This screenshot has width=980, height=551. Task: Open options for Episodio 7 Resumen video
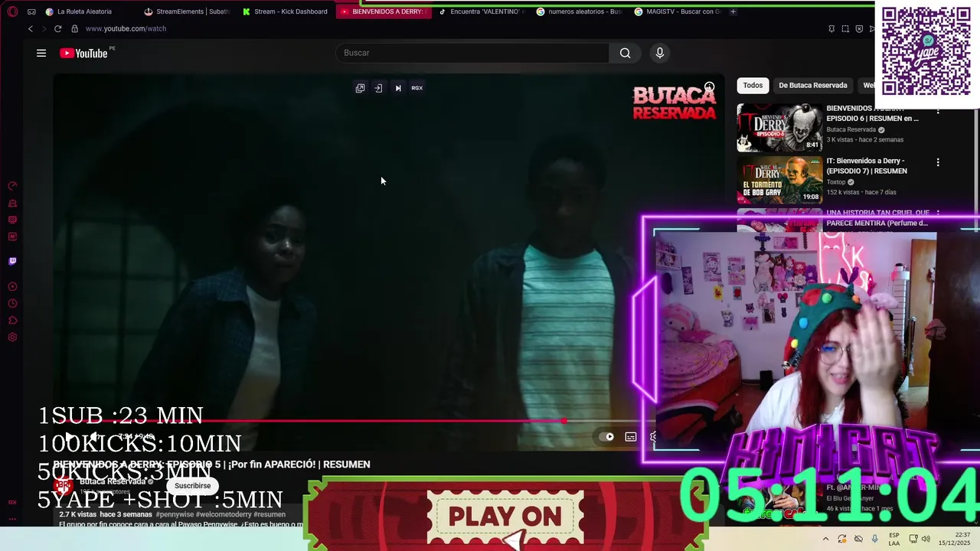tap(938, 162)
